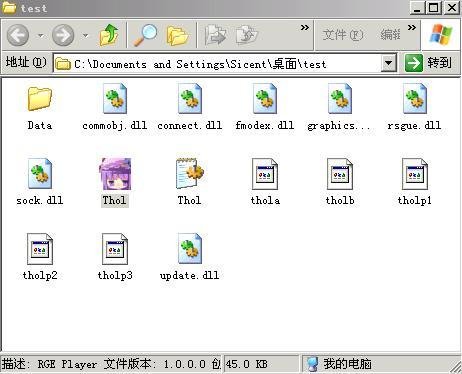Screen dimensions: 462x374
Task: Open the Forward history dropdown arrow
Action: click(x=86, y=35)
